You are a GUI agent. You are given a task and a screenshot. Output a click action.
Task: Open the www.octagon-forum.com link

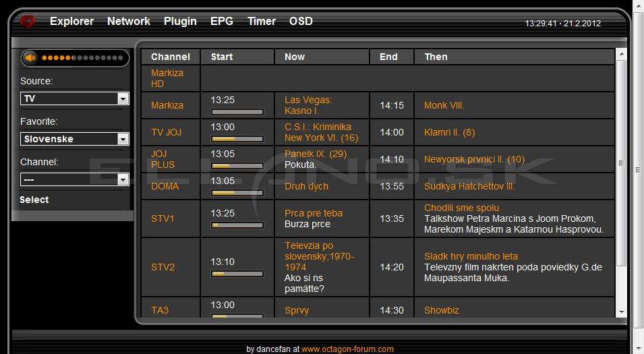[347, 349]
